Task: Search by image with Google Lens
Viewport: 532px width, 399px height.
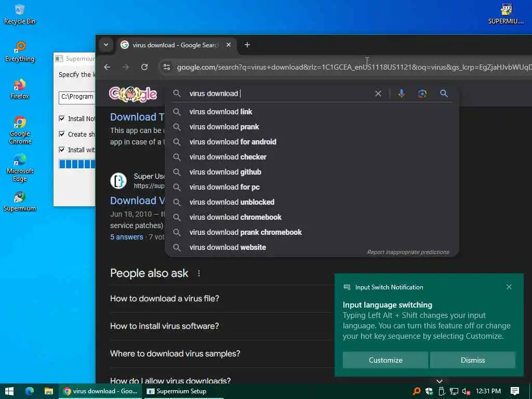Action: [x=422, y=94]
